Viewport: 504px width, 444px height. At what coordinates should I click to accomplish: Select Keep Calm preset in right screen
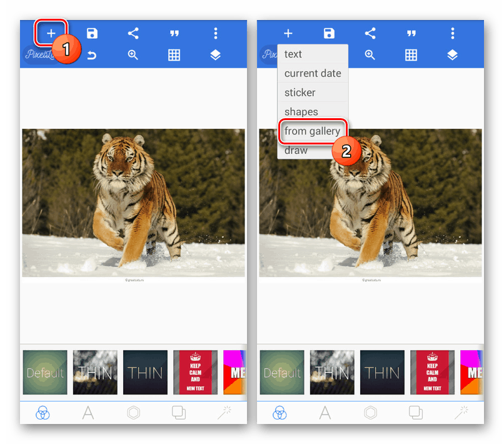click(432, 372)
